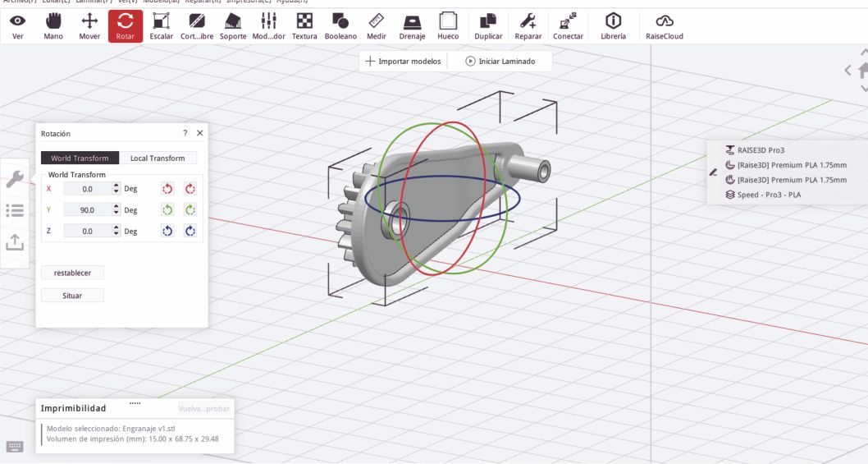This screenshot has height=464, width=868.
Task: Rotate Y counterclockwise with green icon
Action: pyautogui.click(x=167, y=210)
